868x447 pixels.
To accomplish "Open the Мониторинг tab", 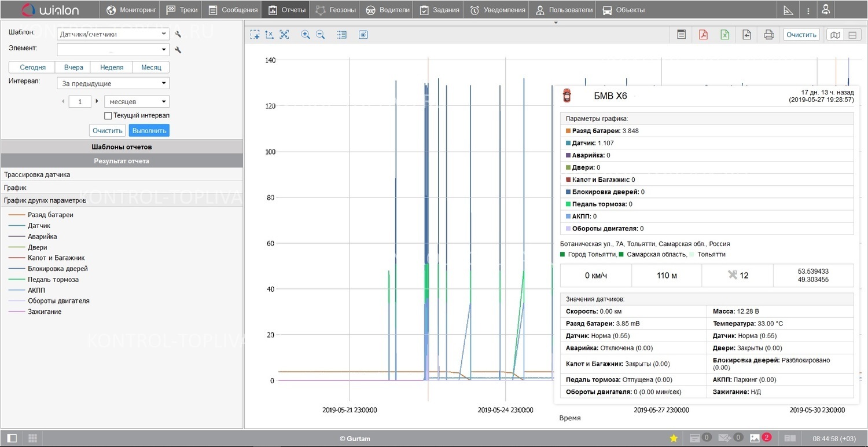I will click(131, 10).
